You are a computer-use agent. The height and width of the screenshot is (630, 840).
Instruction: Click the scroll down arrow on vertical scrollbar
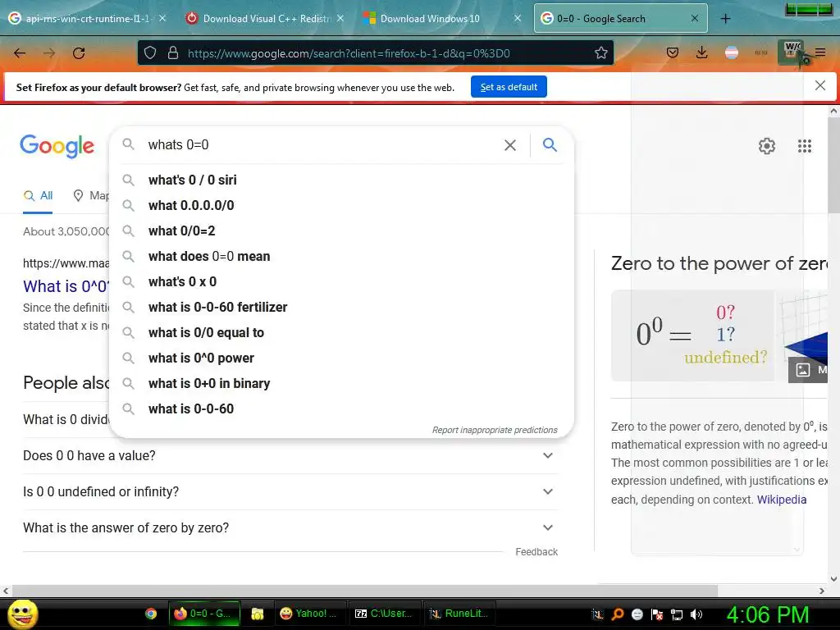(833, 579)
